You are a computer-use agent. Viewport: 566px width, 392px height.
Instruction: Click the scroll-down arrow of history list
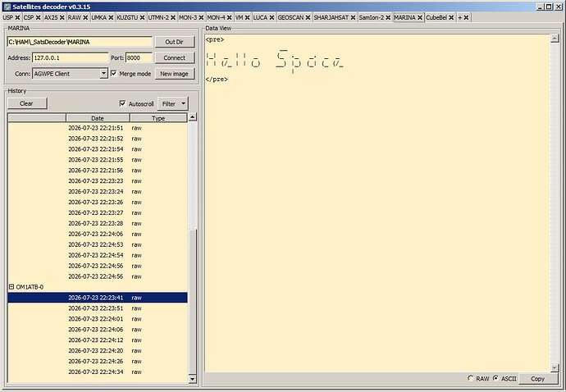pos(193,379)
